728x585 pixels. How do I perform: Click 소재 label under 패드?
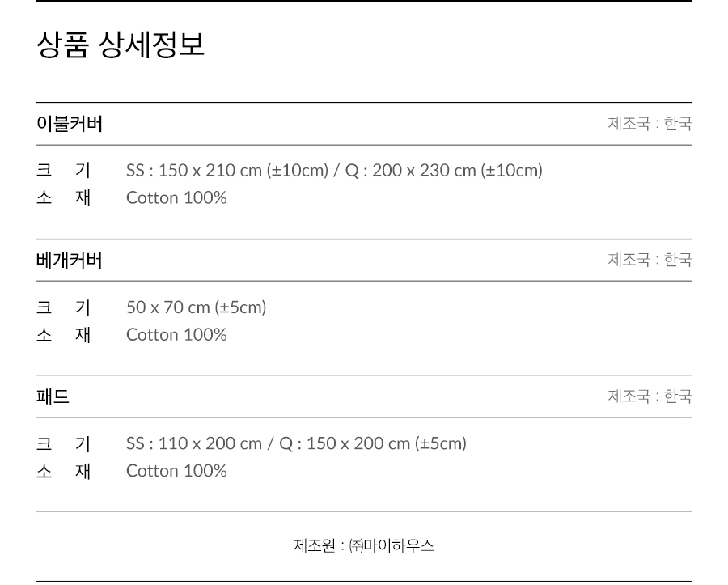(64, 471)
